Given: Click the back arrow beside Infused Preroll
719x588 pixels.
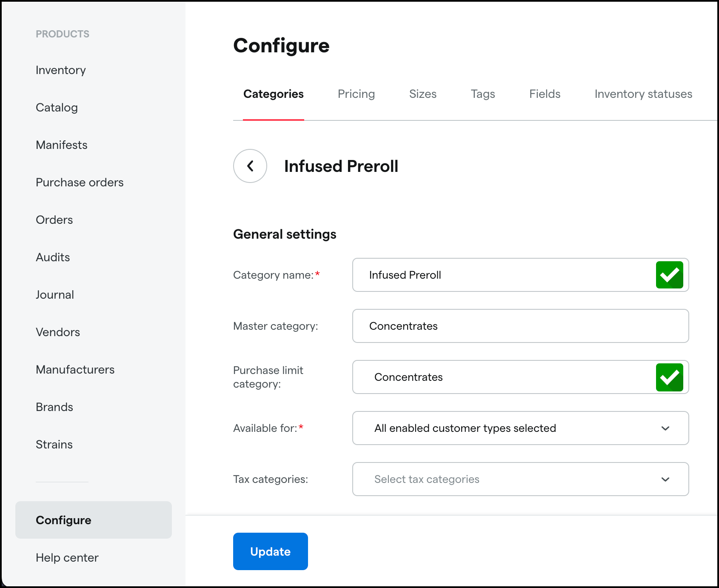Looking at the screenshot, I should coord(250,166).
